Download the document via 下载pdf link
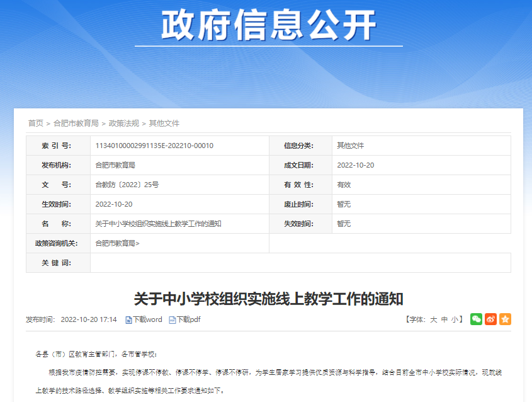532x402 pixels. pos(189,319)
